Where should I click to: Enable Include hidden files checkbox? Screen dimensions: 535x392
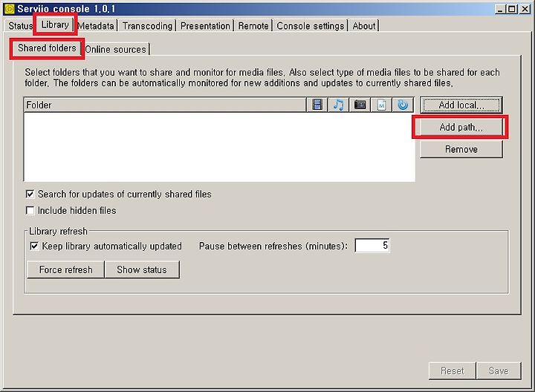tap(30, 211)
